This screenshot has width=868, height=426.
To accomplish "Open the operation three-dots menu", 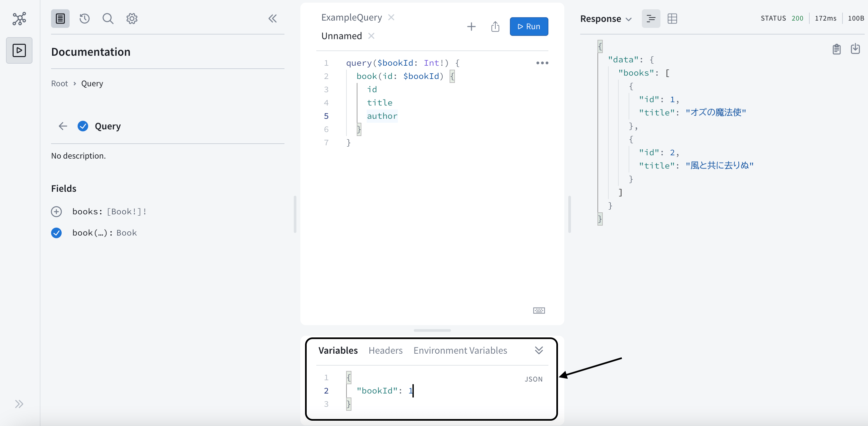I will pos(542,63).
